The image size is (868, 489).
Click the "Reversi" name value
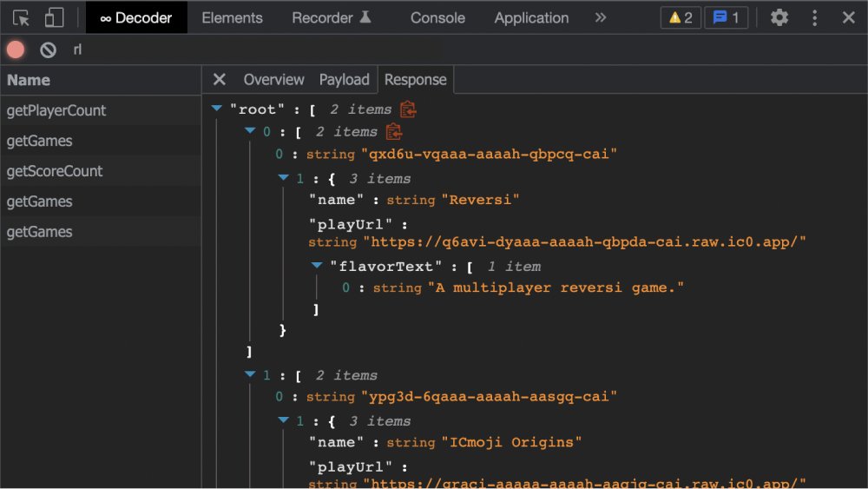(x=481, y=200)
